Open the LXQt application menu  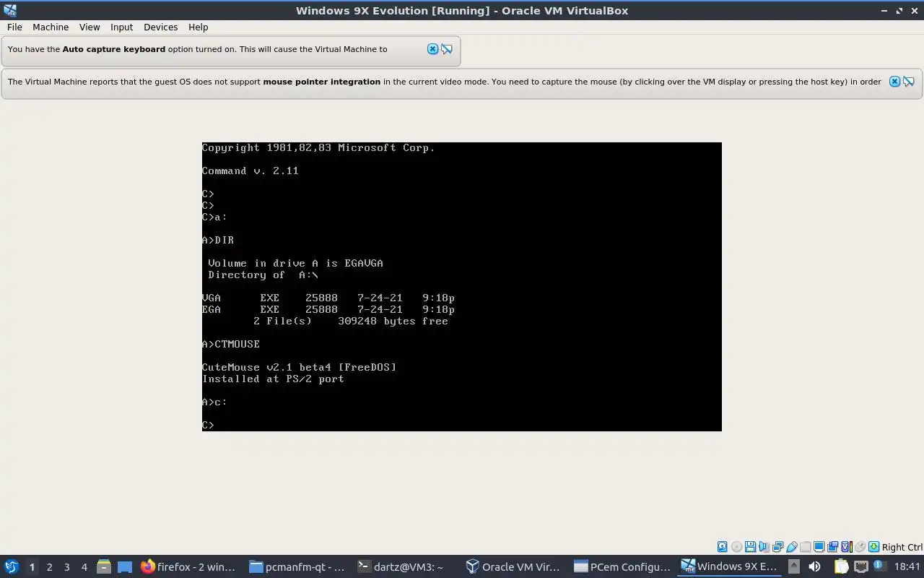click(12, 566)
